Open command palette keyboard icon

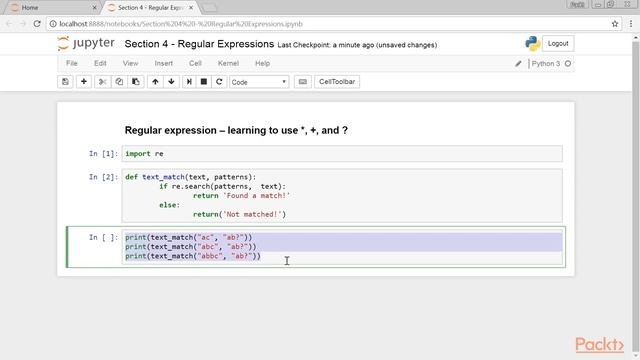[302, 82]
